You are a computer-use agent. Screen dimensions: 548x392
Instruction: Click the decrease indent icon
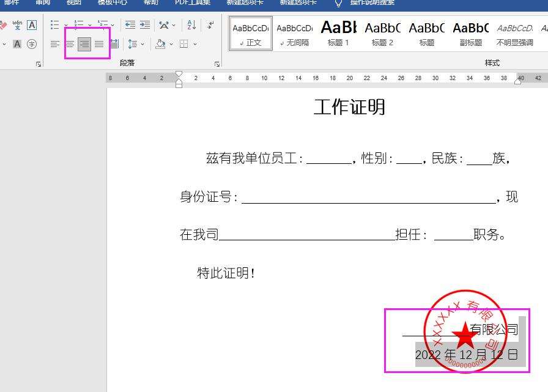[x=130, y=25]
